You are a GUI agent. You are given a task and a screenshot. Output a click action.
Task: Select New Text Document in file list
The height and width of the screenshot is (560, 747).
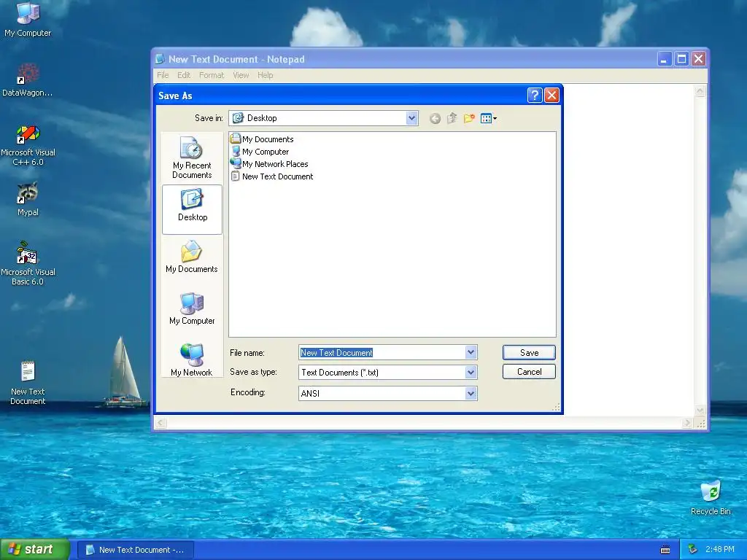pos(272,176)
